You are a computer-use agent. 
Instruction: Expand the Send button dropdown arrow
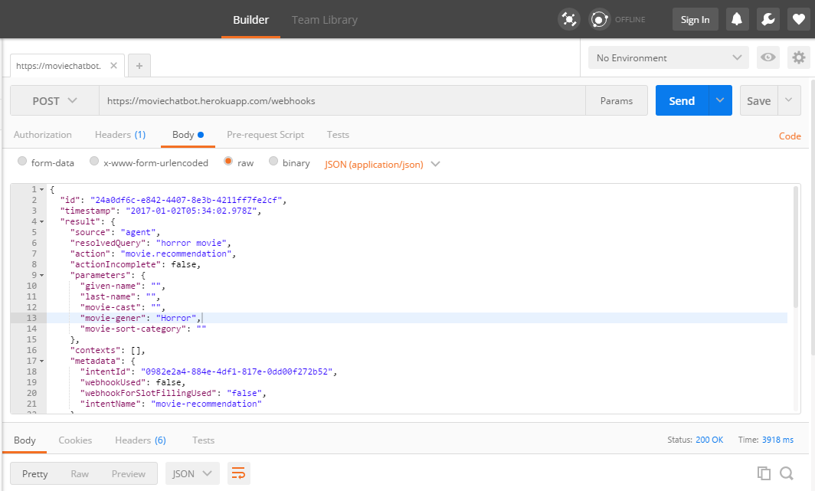tap(720, 100)
